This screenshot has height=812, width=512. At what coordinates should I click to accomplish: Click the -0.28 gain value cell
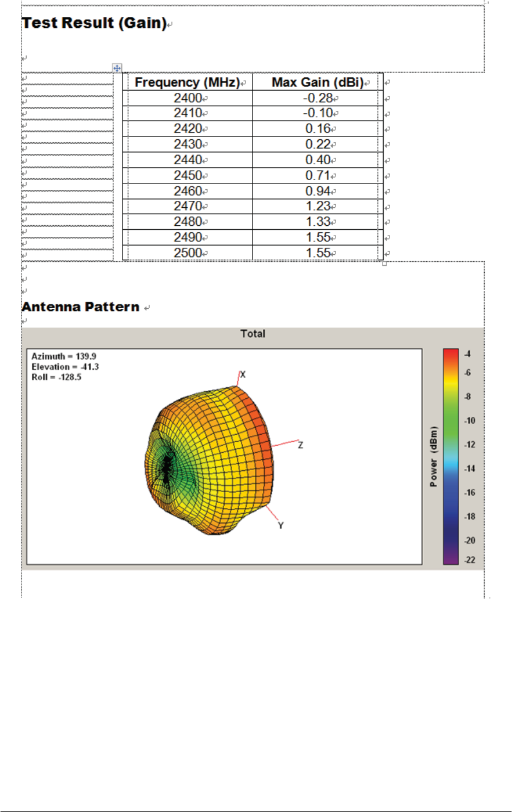[318, 98]
